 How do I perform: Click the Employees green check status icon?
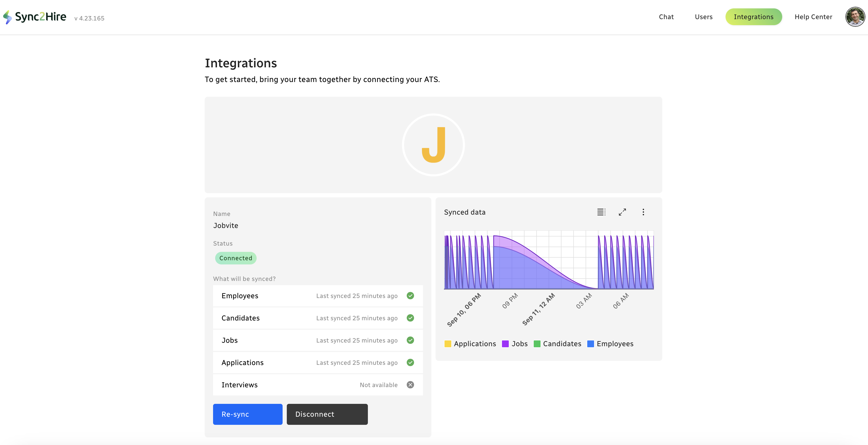[410, 296]
